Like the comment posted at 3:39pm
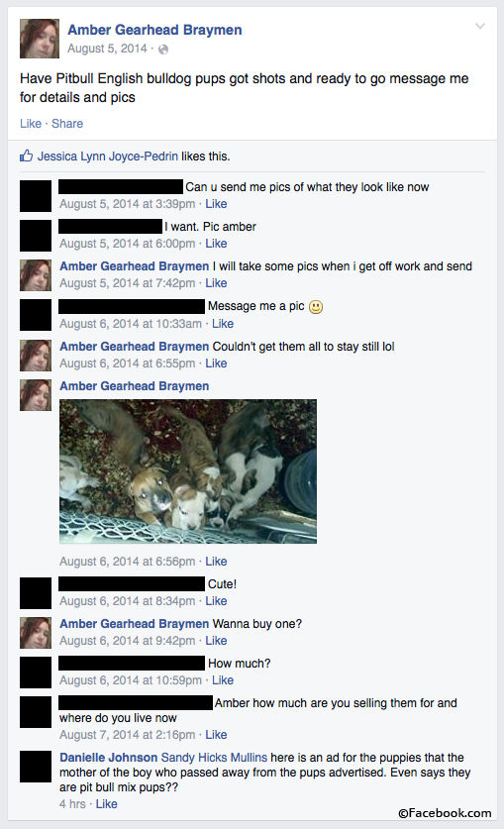Screen dimensions: 504x829 tap(216, 204)
